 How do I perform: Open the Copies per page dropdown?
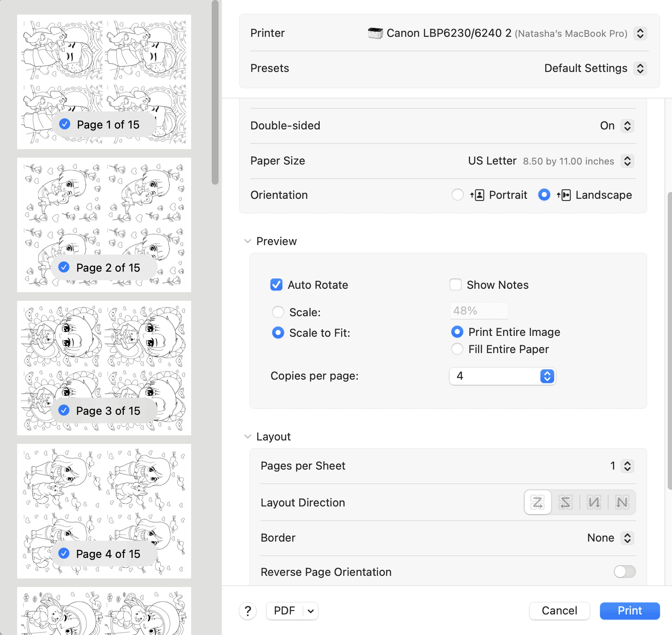pyautogui.click(x=503, y=376)
